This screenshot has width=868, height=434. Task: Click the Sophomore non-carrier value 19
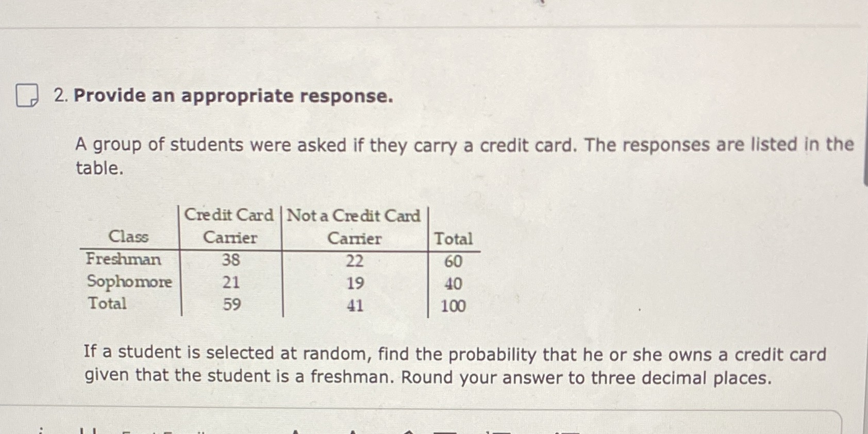(x=355, y=283)
